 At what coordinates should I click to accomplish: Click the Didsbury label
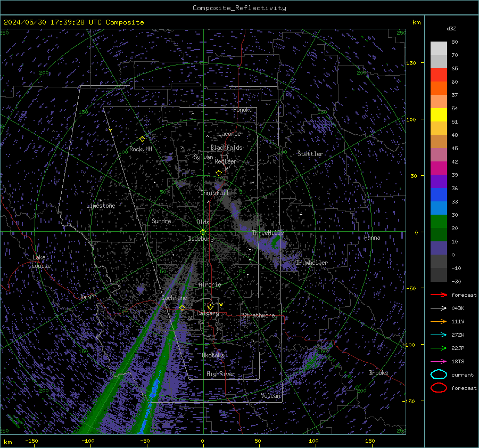tap(201, 239)
